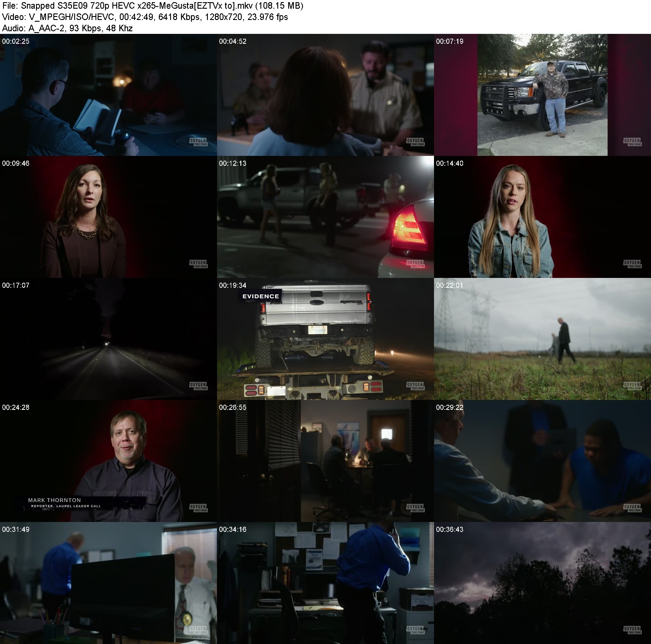The image size is (651, 644).
Task: Click the Reporter, Laurel Leader Call caption
Action: tap(66, 506)
